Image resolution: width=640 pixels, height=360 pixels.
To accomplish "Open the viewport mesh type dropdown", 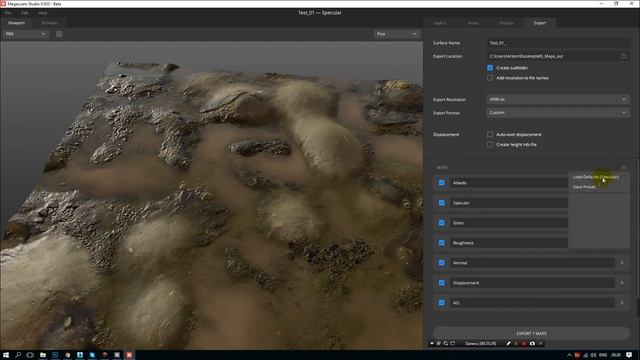I will click(x=397, y=34).
